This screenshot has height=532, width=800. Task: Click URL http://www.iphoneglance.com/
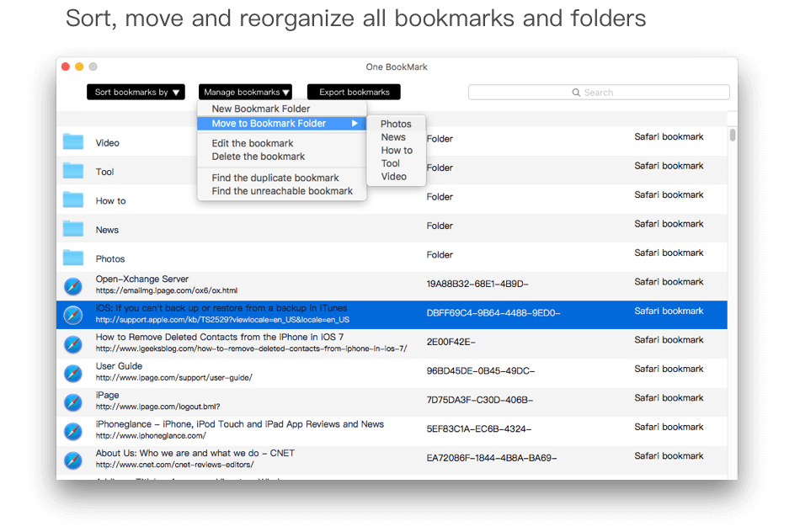151,436
